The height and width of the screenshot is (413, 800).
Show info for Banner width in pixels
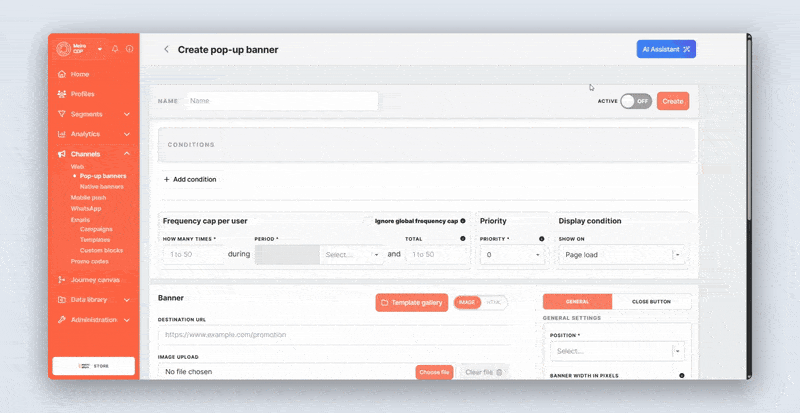(682, 375)
